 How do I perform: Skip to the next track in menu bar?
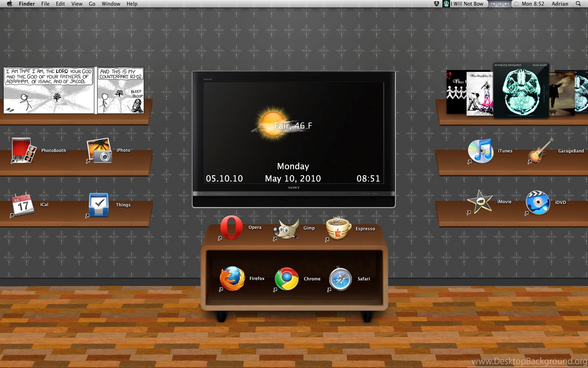[x=506, y=4]
